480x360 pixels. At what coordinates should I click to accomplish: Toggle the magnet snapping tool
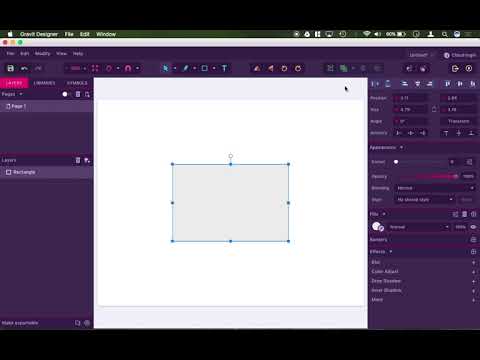coord(128,68)
